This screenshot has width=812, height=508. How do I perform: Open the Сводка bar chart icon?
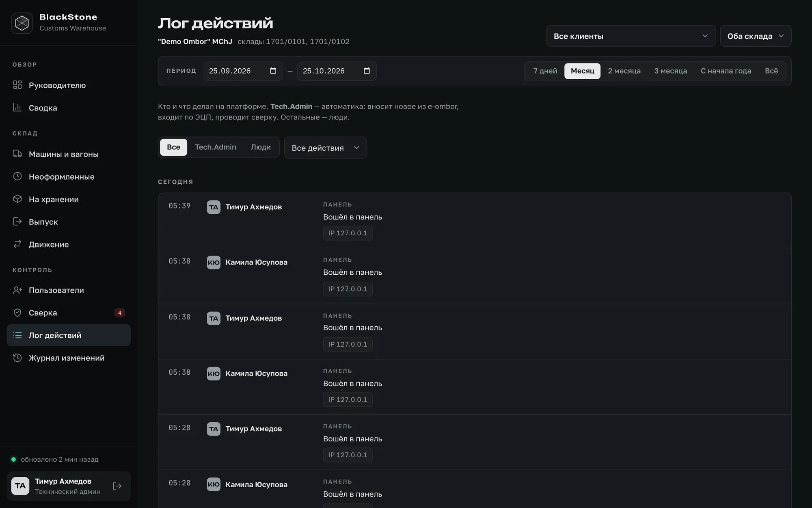[17, 107]
